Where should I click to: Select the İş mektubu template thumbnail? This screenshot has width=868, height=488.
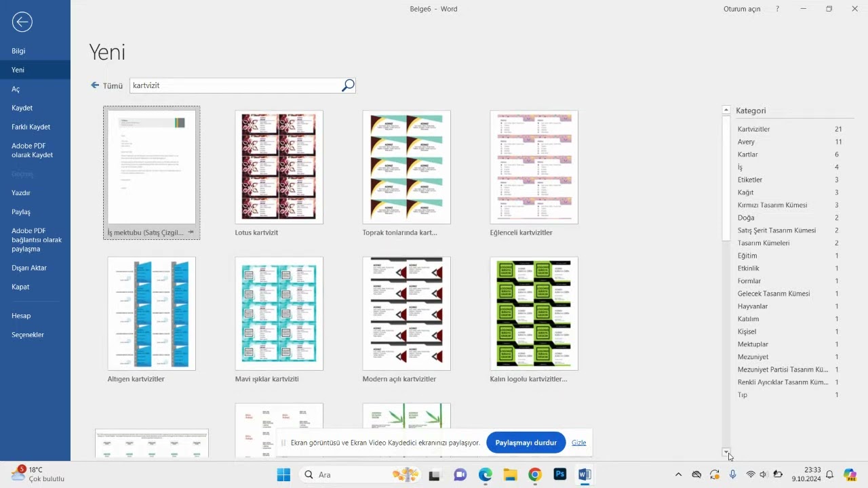(x=151, y=167)
